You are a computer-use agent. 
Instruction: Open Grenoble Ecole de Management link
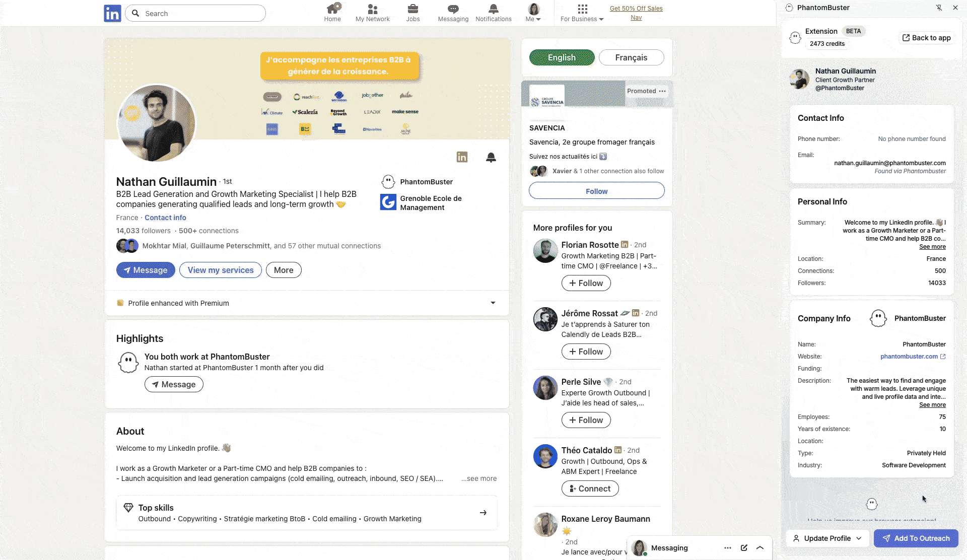tap(421, 202)
